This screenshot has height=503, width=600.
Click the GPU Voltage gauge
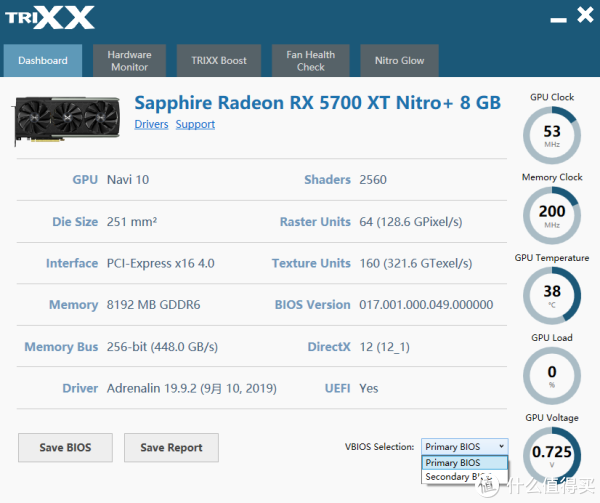click(552, 456)
